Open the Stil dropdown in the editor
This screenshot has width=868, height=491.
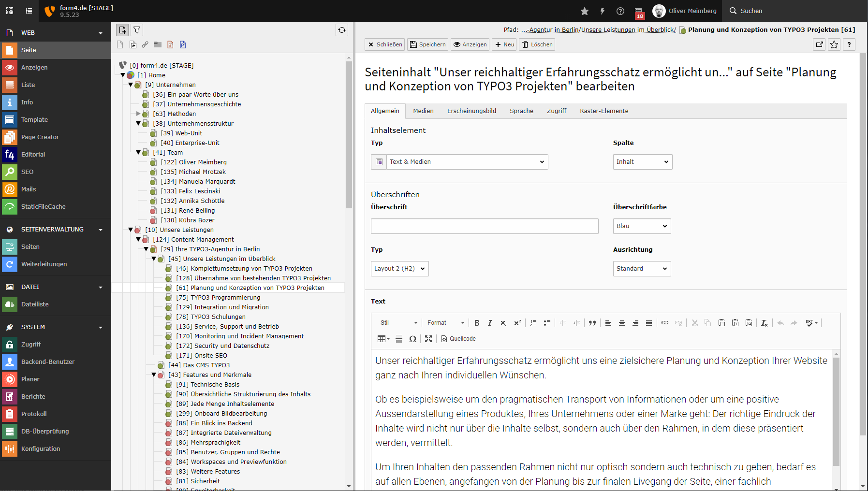coord(398,323)
